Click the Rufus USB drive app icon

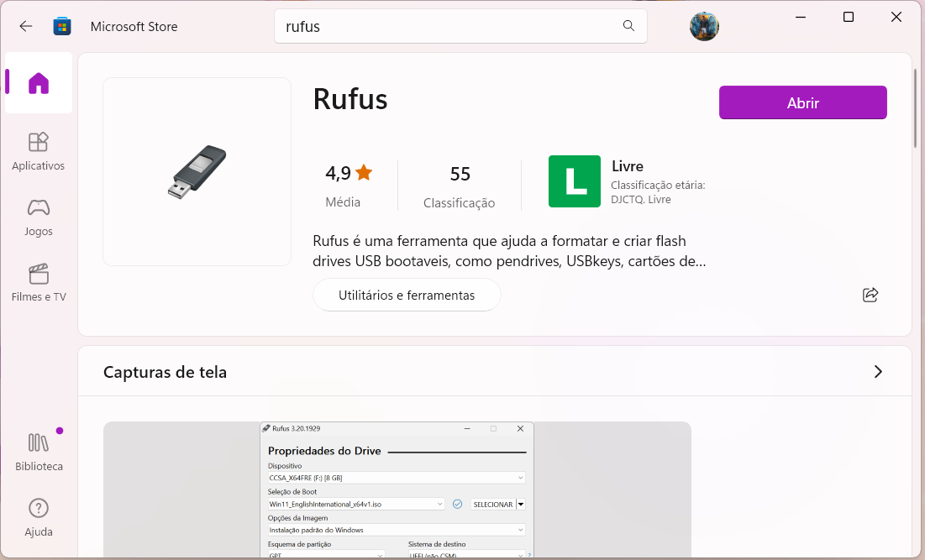tap(197, 171)
